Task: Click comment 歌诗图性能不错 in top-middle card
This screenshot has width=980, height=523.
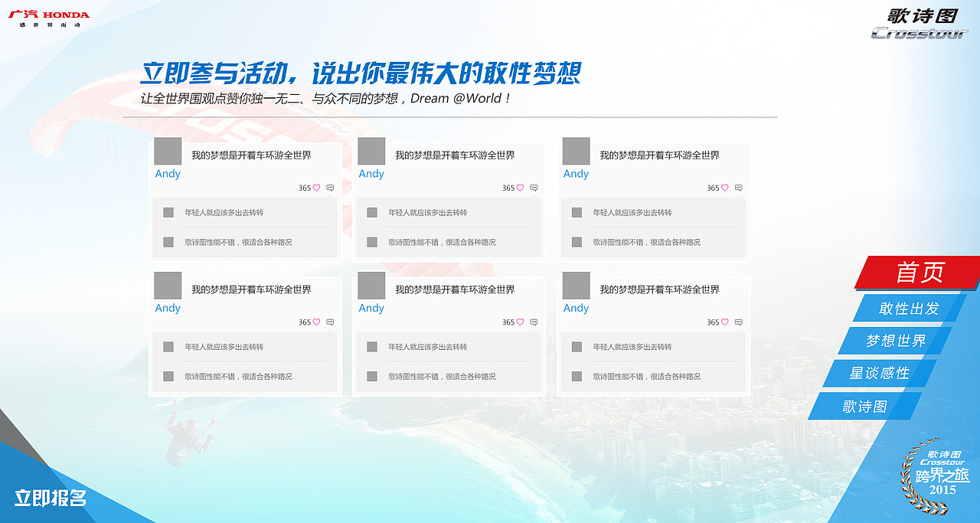Action: pos(442,242)
